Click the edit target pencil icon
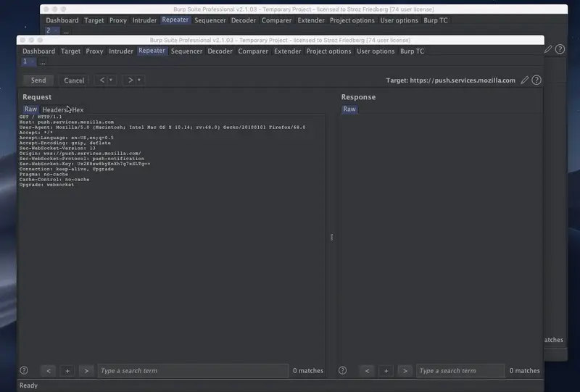580x392 pixels. tap(525, 80)
